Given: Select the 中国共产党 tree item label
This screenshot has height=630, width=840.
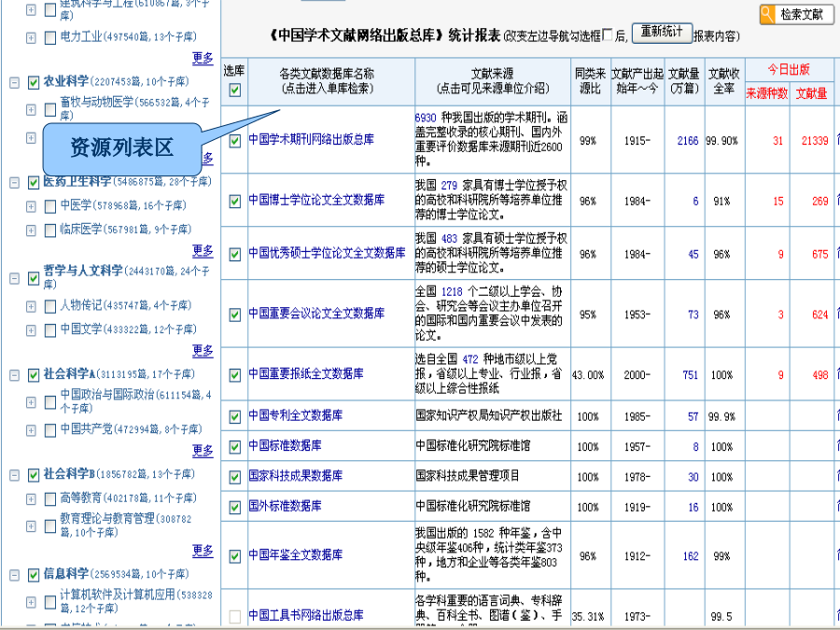Looking at the screenshot, I should point(131,429).
